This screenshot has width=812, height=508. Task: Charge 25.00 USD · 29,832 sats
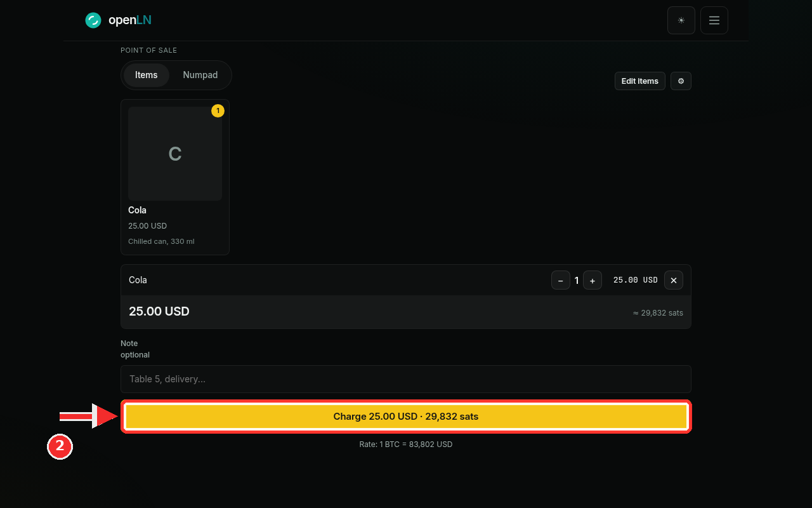point(406,417)
